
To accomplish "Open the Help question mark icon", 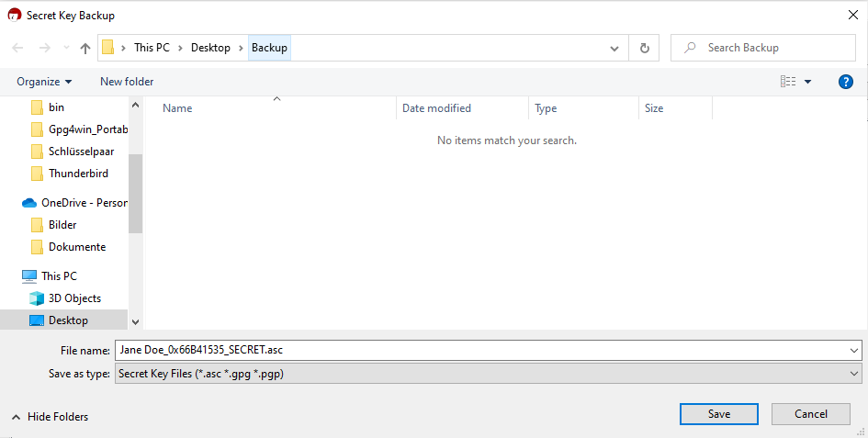I will (846, 82).
